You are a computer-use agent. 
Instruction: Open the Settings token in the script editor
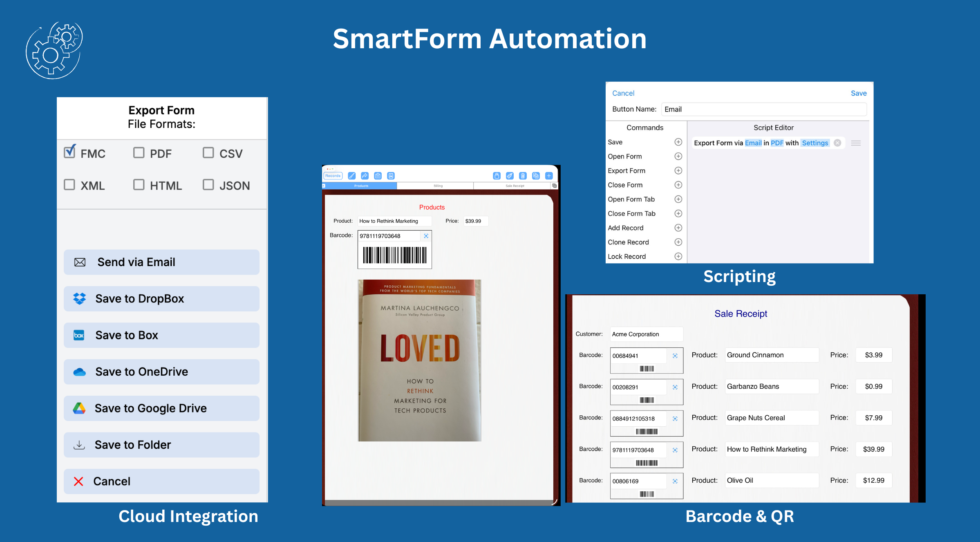point(814,143)
